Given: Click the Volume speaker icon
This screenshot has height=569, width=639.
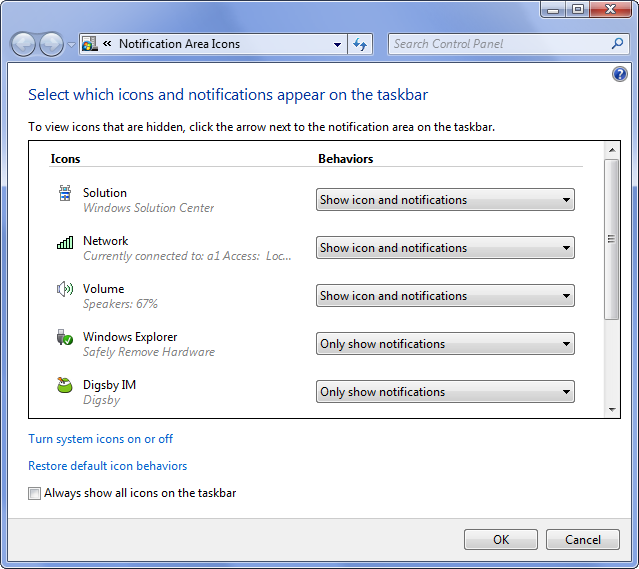Looking at the screenshot, I should pyautogui.click(x=65, y=289).
